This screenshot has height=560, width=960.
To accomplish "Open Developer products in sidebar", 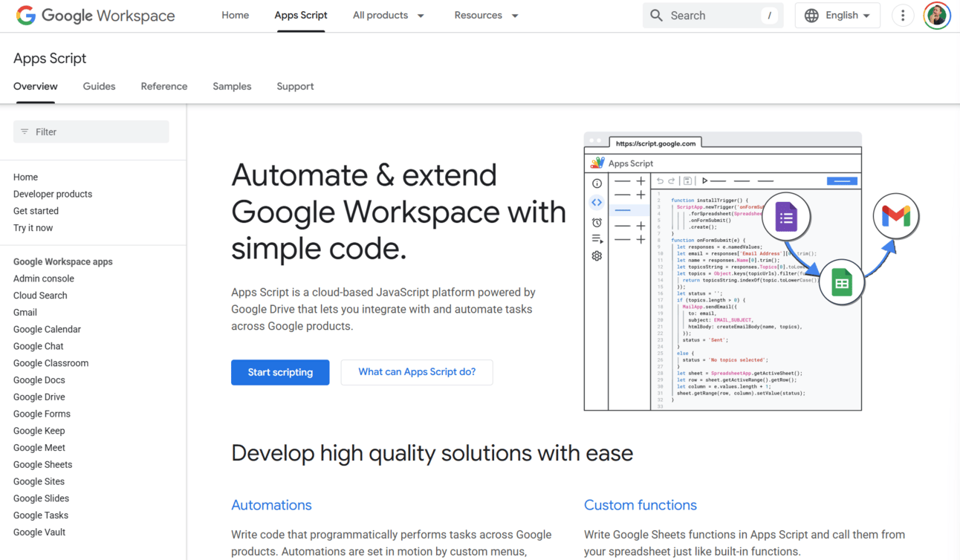I will pyautogui.click(x=53, y=194).
